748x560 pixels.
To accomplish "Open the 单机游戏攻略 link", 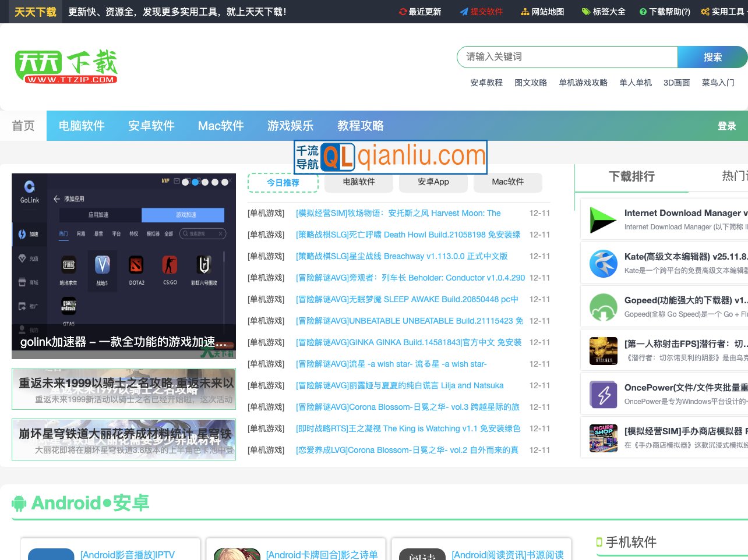I will point(583,83).
